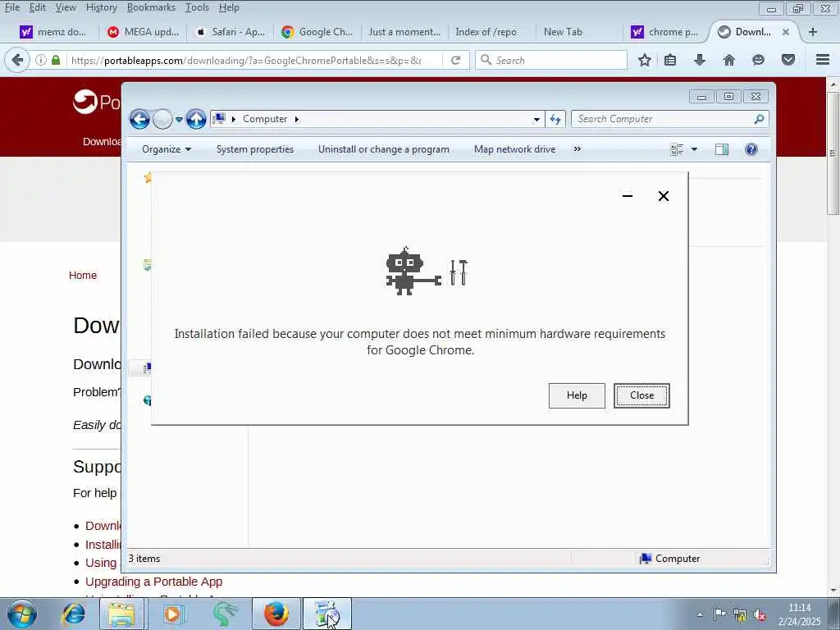The width and height of the screenshot is (840, 630).
Task: Click the Search Computer field
Action: pos(669,119)
